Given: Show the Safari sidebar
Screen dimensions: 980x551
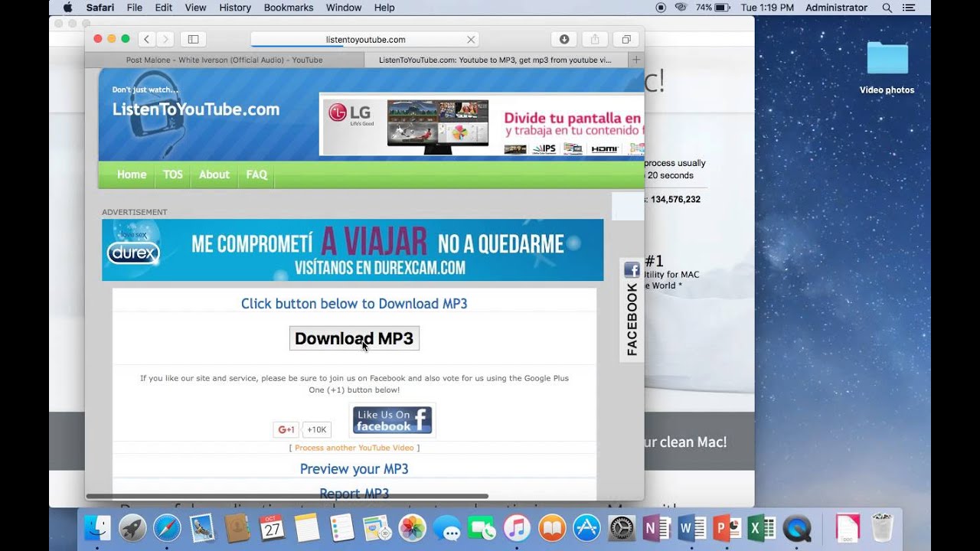Looking at the screenshot, I should click(x=193, y=39).
